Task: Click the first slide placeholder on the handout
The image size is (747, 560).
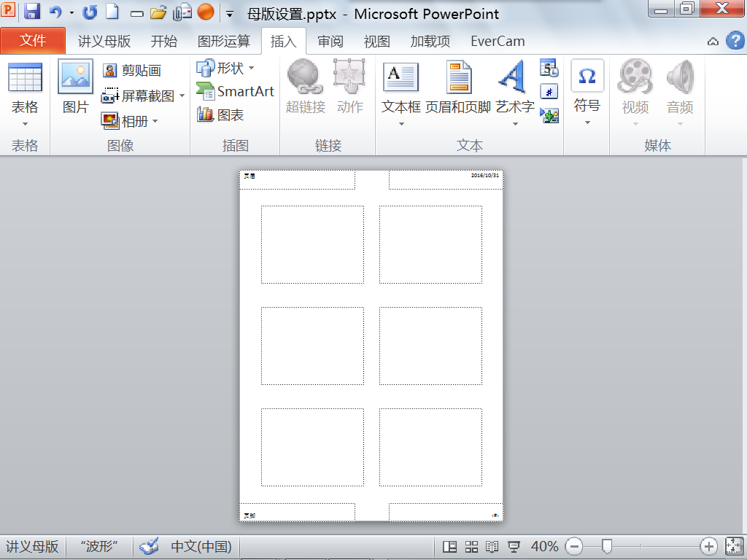Action: pos(312,245)
